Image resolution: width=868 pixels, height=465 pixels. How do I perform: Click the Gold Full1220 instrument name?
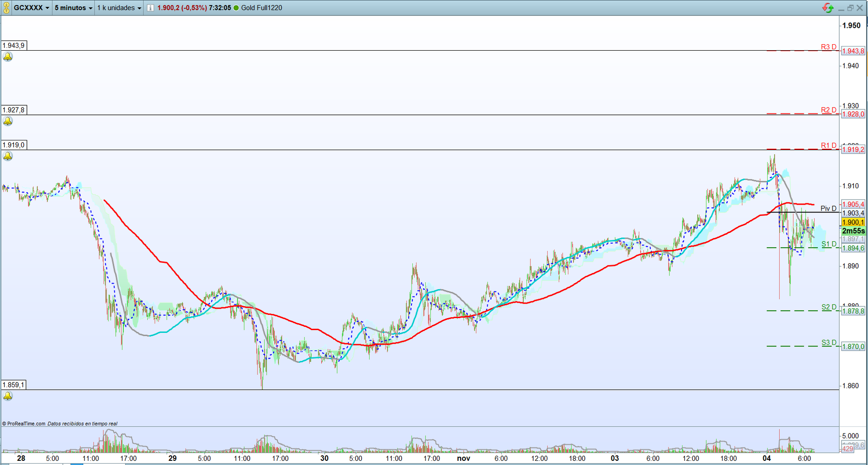262,8
